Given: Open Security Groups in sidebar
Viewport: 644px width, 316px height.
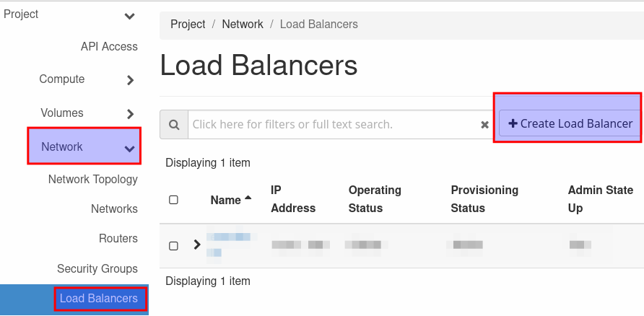Looking at the screenshot, I should tap(97, 268).
